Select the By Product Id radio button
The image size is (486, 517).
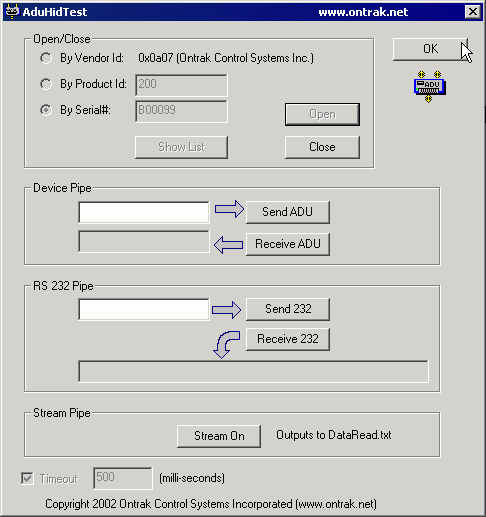pyautogui.click(x=46, y=84)
